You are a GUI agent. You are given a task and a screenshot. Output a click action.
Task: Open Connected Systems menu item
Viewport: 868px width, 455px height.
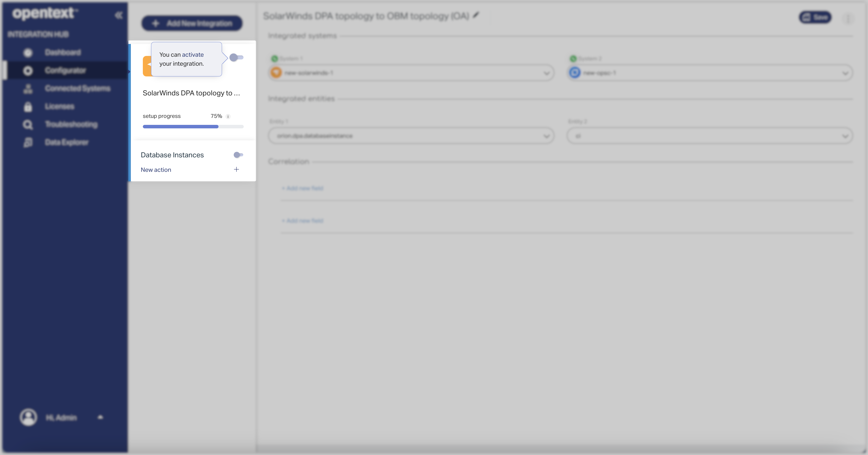[x=77, y=89]
